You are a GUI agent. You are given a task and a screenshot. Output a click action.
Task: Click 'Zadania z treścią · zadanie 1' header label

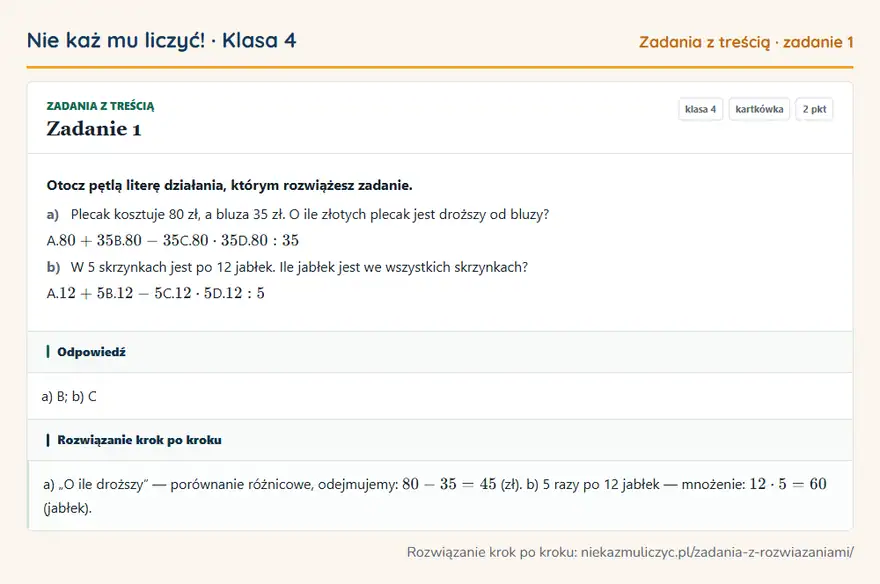point(746,42)
